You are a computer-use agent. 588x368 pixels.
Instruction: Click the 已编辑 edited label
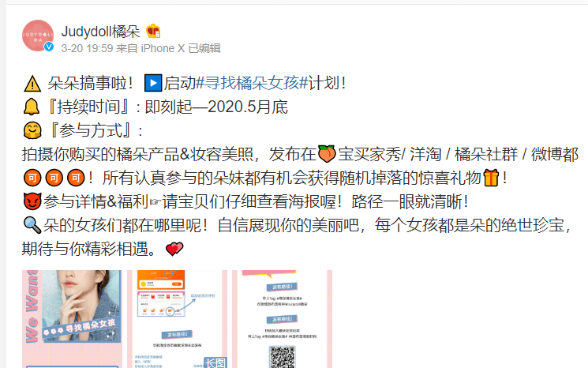204,48
